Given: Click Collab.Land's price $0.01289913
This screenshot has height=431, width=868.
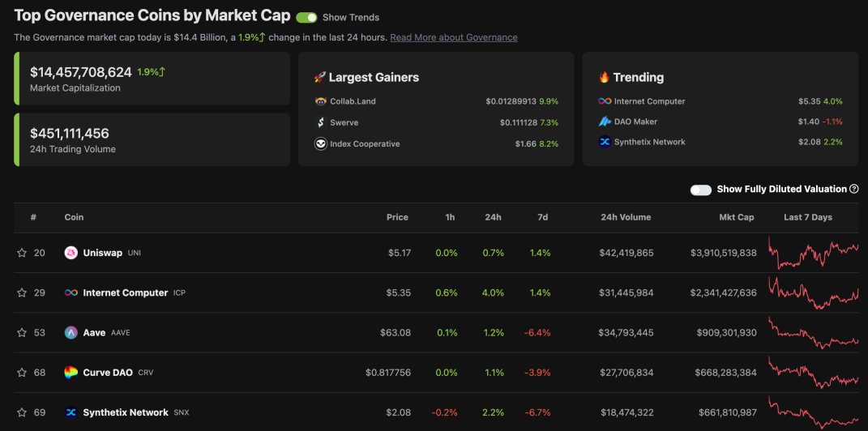Looking at the screenshot, I should pyautogui.click(x=511, y=101).
